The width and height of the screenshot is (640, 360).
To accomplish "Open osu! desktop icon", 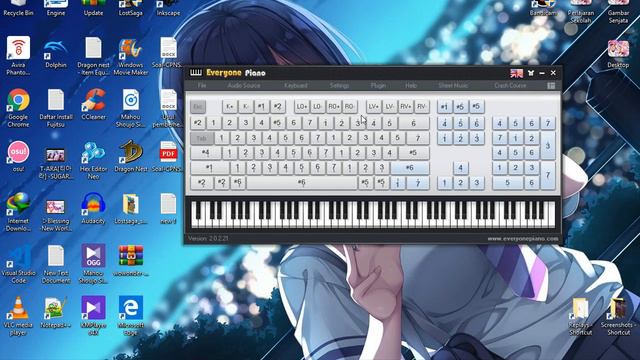I will pos(18,156).
